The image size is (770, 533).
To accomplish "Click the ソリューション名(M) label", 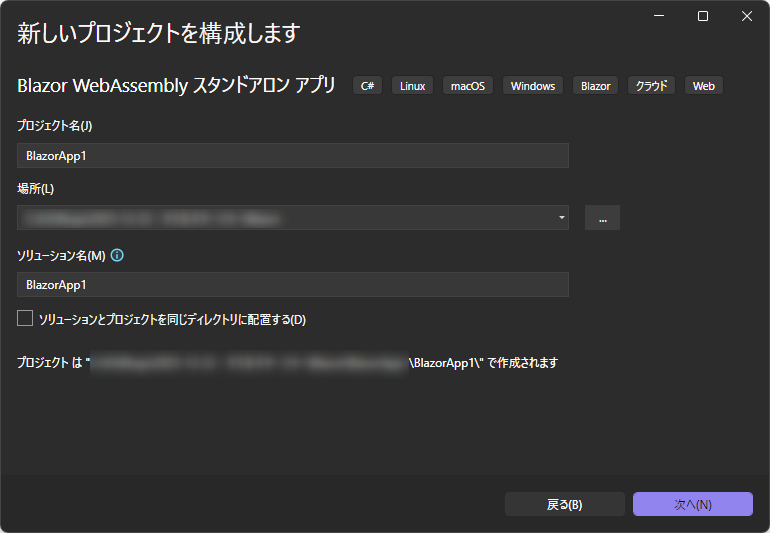I will click(x=61, y=255).
